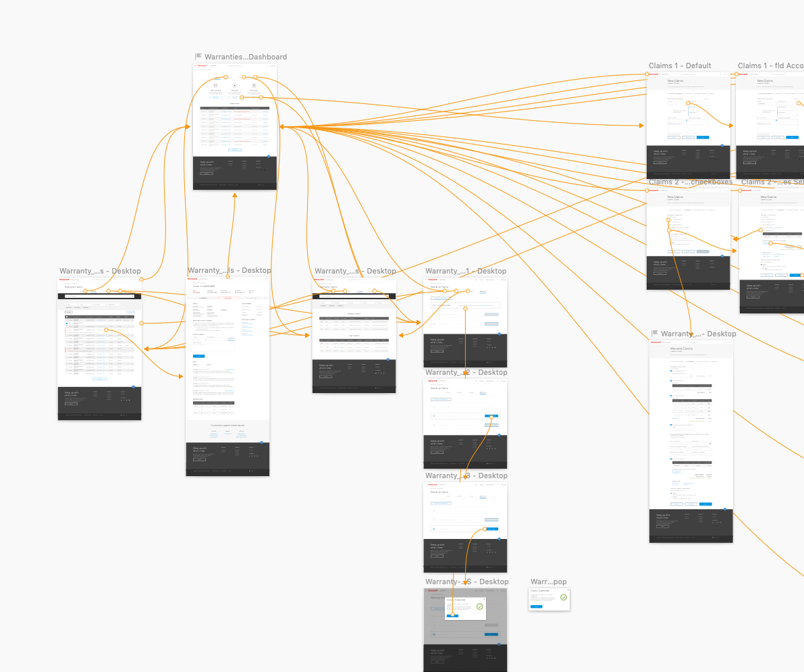The image size is (804, 672).
Task: Click the Claims Submitted heading in the Warr...pop artboard
Action: [x=540, y=591]
